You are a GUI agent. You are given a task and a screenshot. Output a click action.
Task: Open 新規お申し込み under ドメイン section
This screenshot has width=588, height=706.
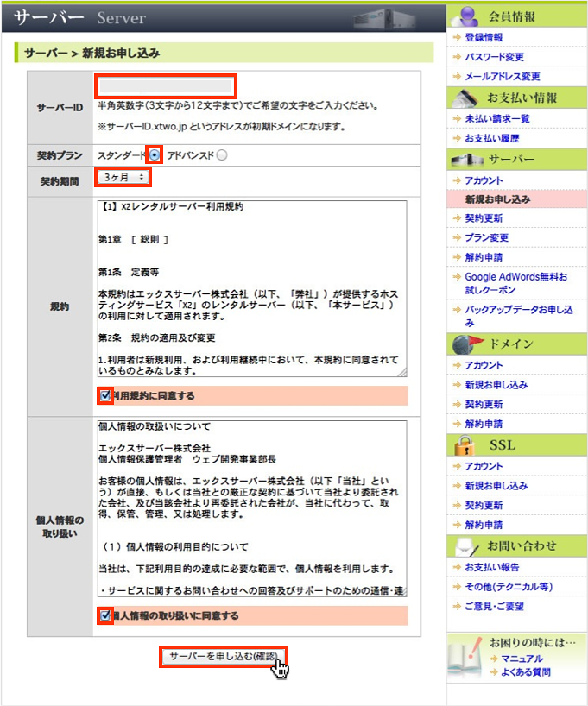[496, 385]
